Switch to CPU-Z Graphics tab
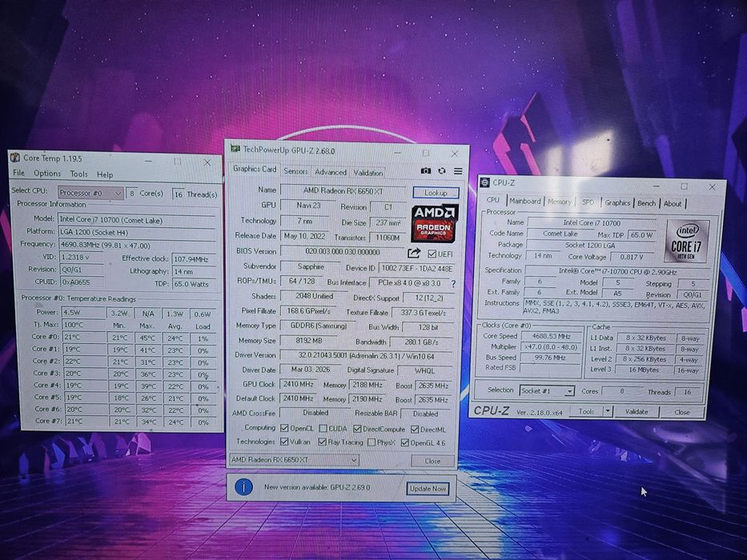Screen dimensions: 747x560 pyautogui.click(x=617, y=202)
